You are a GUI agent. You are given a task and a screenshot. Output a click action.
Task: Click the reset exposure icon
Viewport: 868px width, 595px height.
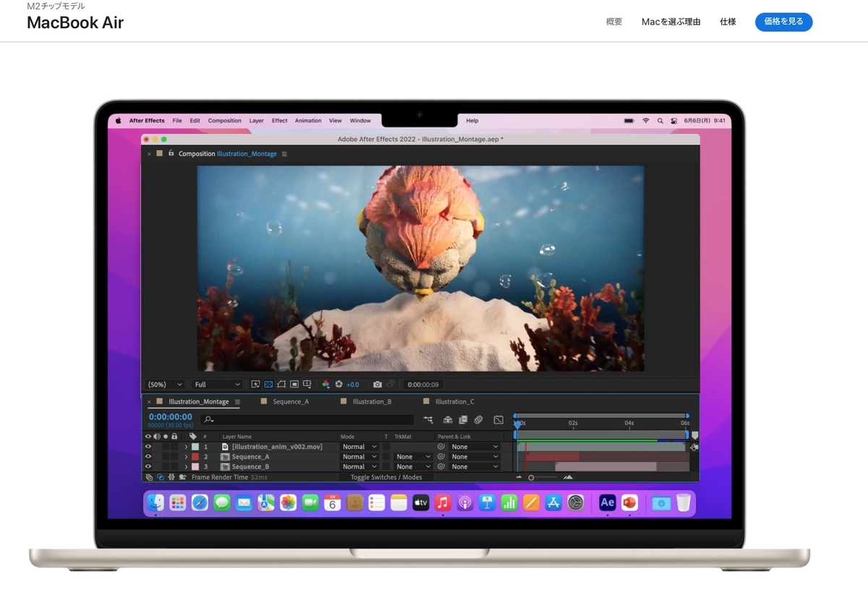click(339, 385)
